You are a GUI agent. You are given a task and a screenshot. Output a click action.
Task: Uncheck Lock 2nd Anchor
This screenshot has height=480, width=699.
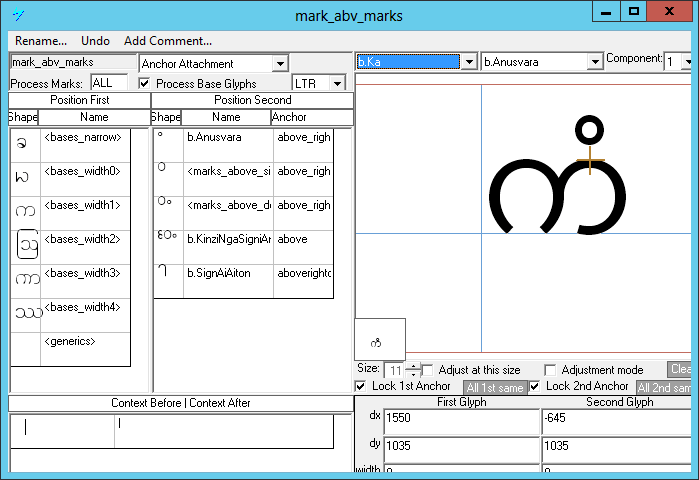click(x=535, y=386)
